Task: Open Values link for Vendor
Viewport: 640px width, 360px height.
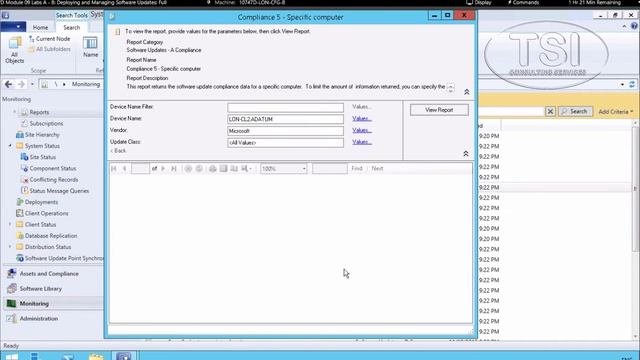Action: (362, 130)
